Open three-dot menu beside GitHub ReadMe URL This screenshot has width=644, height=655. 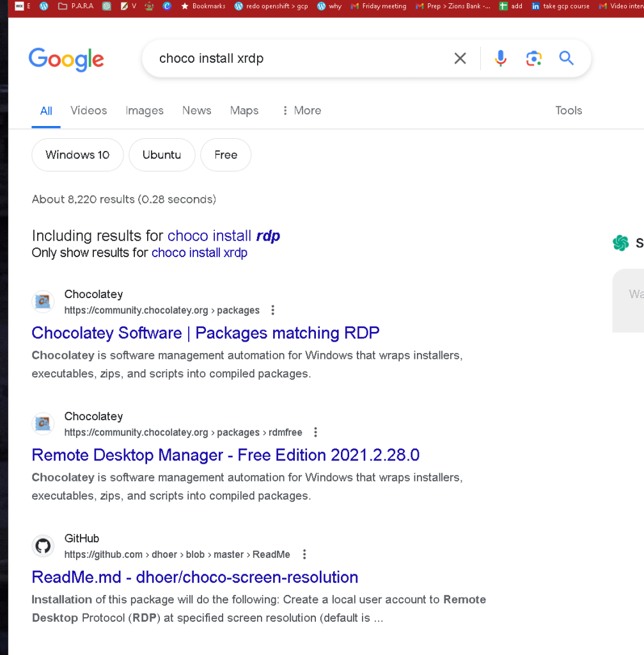304,555
